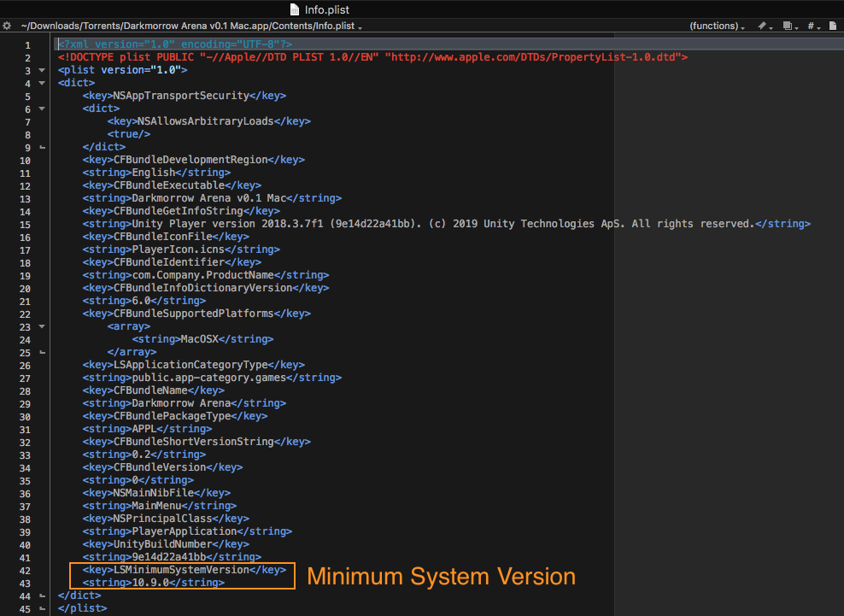Click the UnityBuildNumber key
The height and width of the screenshot is (616, 844).
click(x=166, y=544)
